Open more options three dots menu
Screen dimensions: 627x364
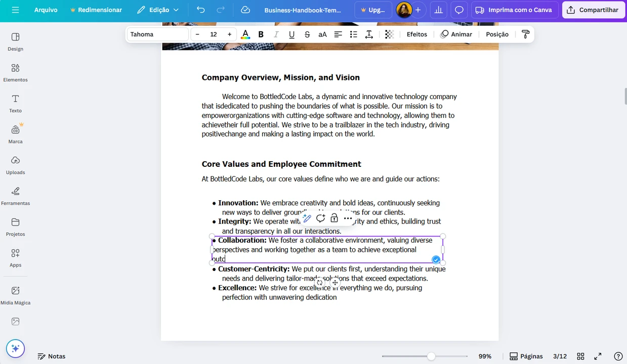tap(348, 218)
